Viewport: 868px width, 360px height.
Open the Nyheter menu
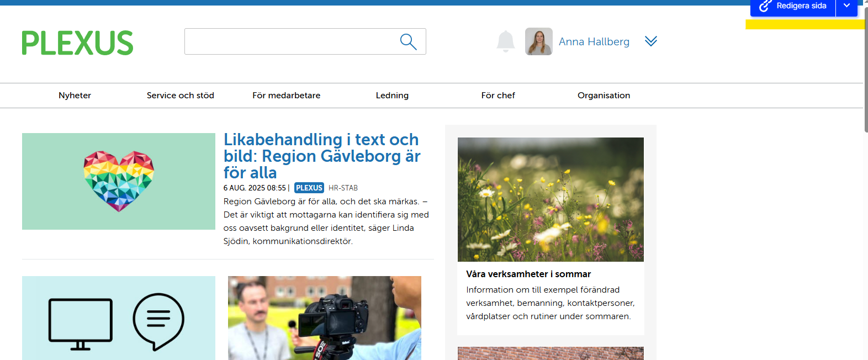75,96
